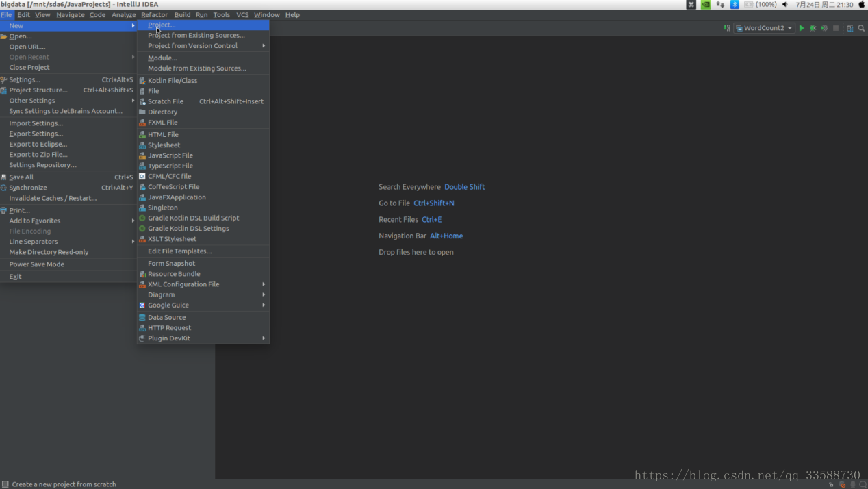The image size is (868, 489).
Task: Click Save All in File menu
Action: [x=68, y=177]
